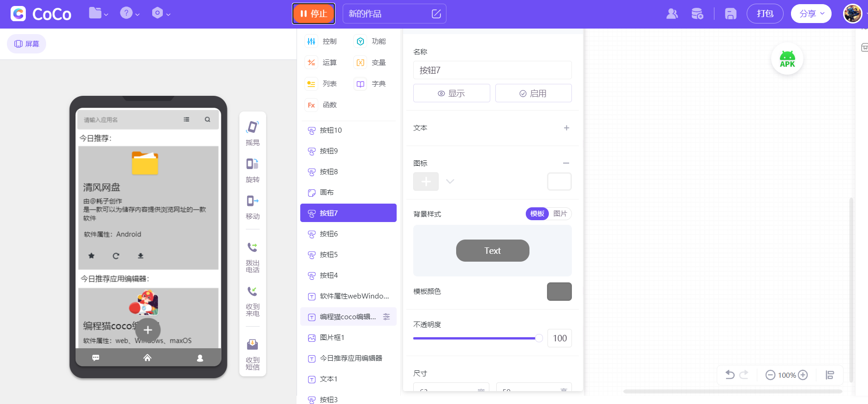This screenshot has width=868, height=404.
Task: Select 按钮8 in the component list
Action: point(348,172)
